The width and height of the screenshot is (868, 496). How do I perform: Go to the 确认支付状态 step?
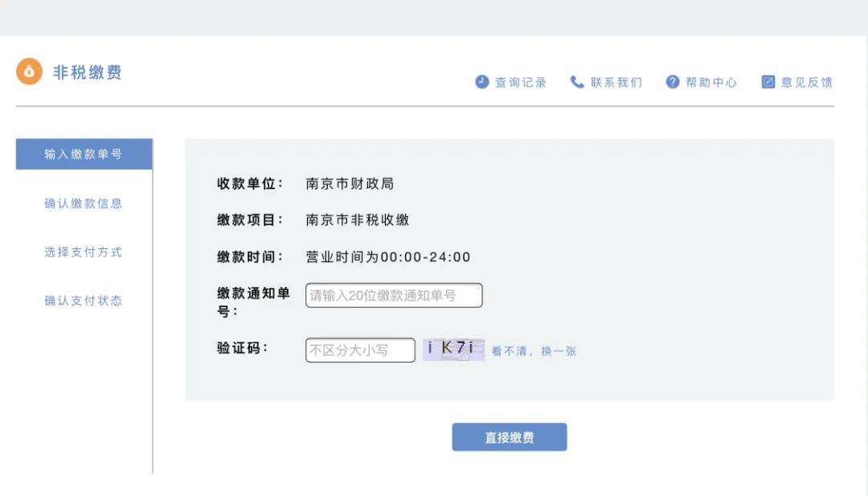coord(84,301)
